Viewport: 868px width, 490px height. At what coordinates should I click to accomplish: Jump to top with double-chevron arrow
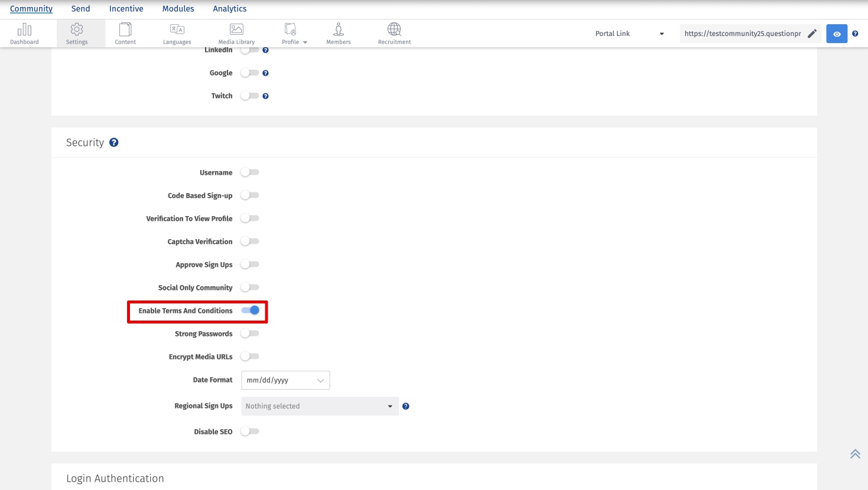pos(855,454)
